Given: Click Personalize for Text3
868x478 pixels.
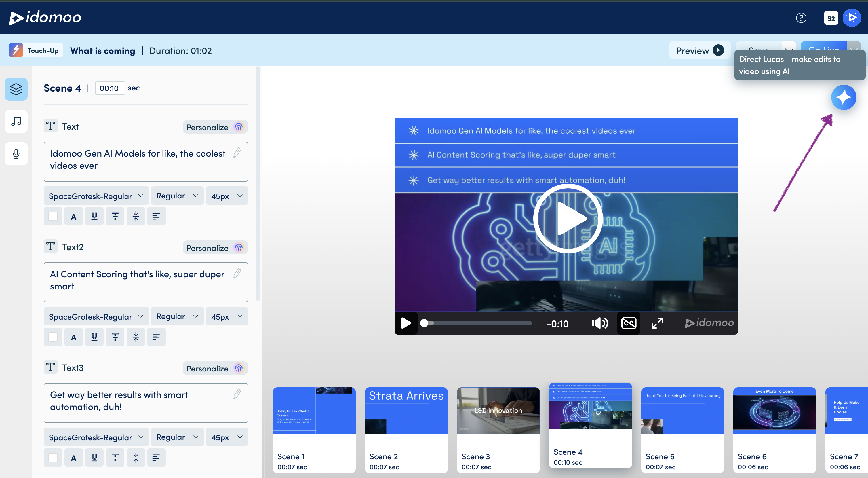Looking at the screenshot, I should 215,368.
